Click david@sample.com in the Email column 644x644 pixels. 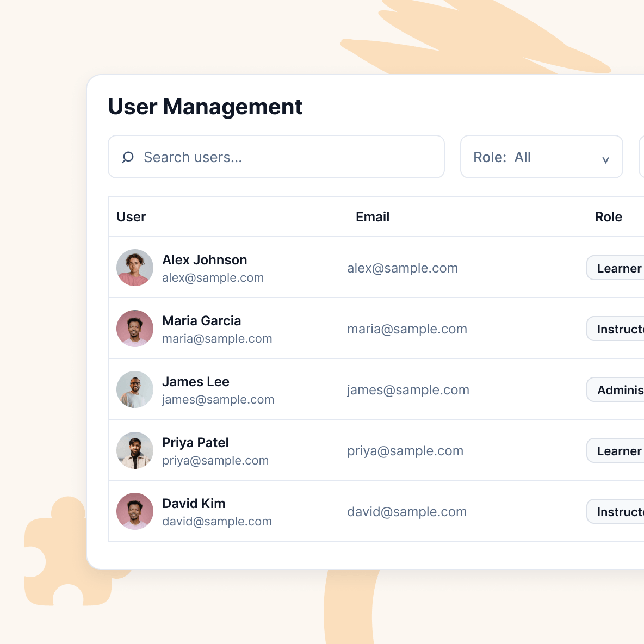coord(407,512)
